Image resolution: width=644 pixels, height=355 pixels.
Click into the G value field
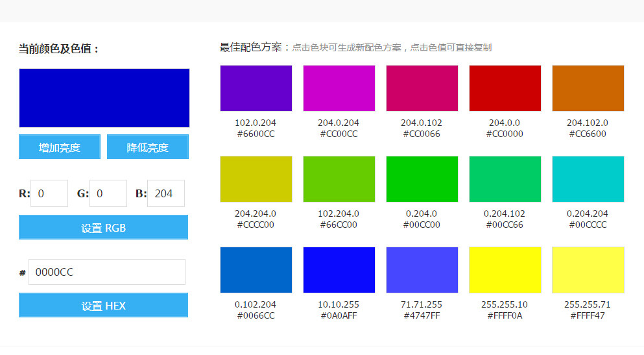pos(108,193)
